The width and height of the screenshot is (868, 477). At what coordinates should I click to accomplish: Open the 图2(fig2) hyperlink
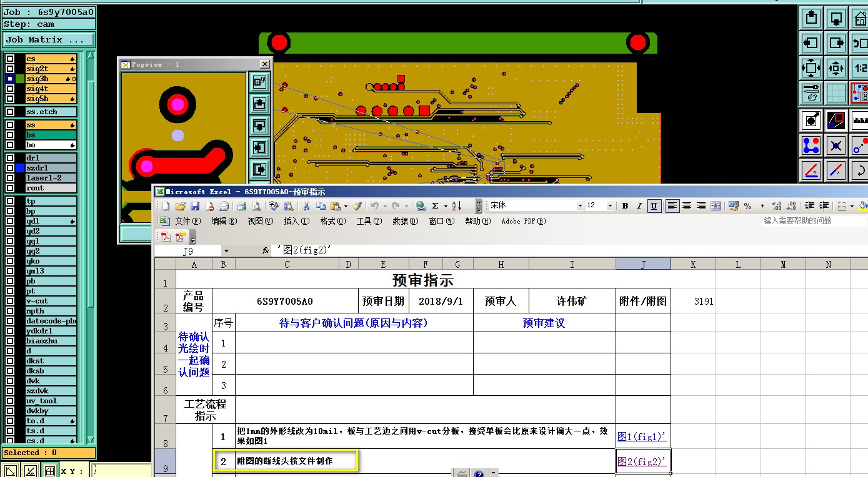click(x=642, y=461)
